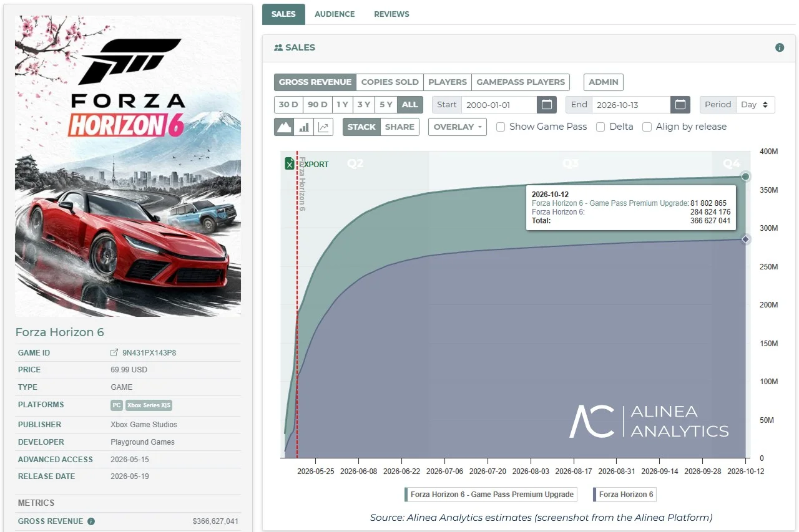Click the End date input field
Screen dimensions: 799x532
point(631,105)
